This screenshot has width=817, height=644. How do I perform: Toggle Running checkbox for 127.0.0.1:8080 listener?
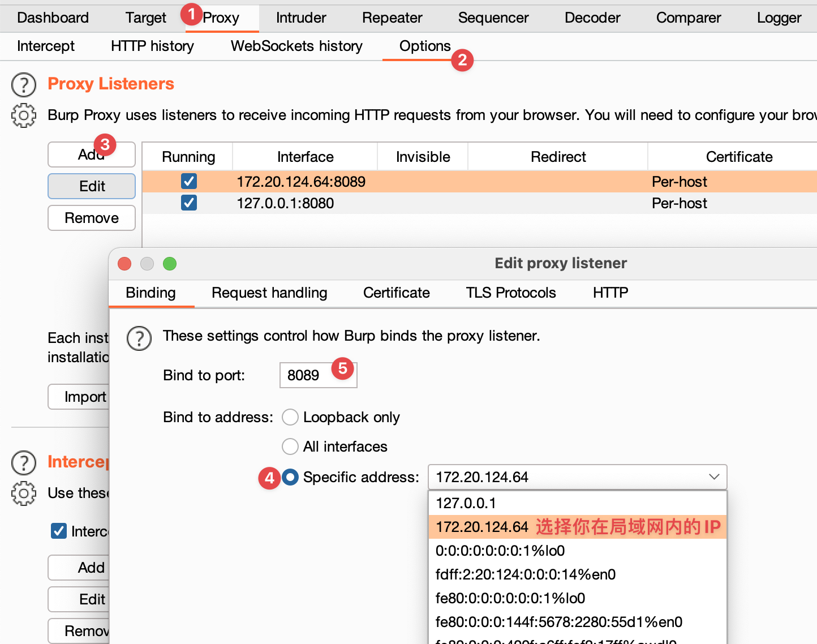pos(189,203)
